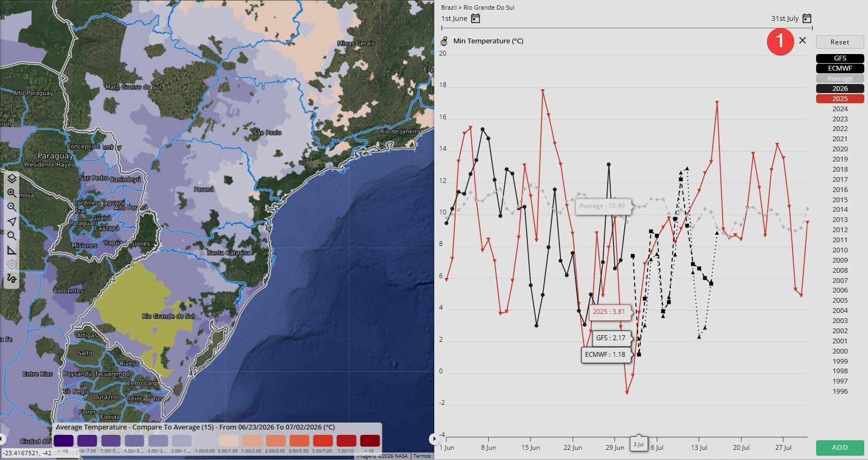Toggle the GFS forecast series

coord(840,58)
